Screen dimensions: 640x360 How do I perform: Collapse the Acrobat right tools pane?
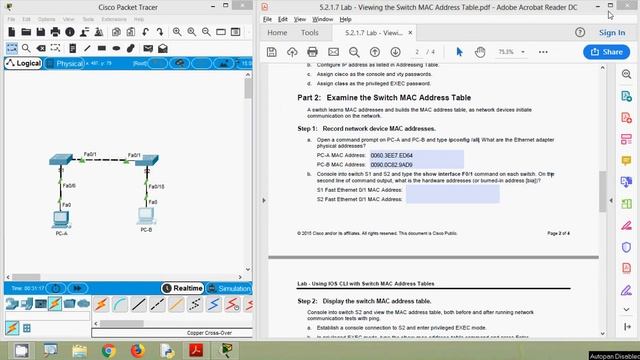(611, 200)
